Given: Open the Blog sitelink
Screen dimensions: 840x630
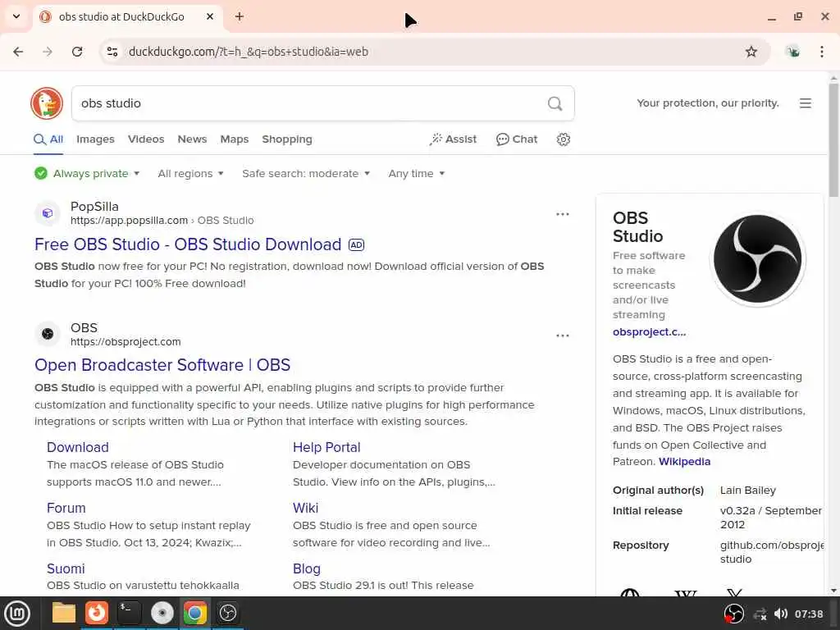Looking at the screenshot, I should tap(307, 568).
